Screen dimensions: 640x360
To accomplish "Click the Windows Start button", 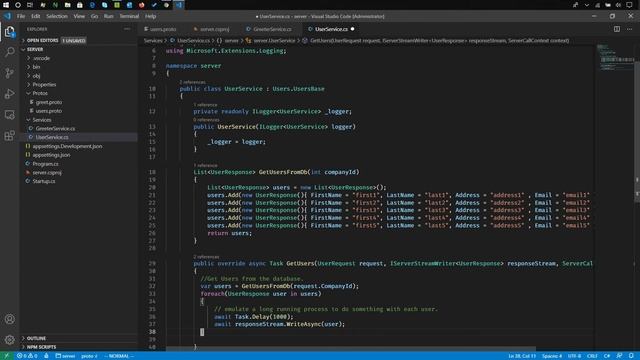I will click(6, 5).
